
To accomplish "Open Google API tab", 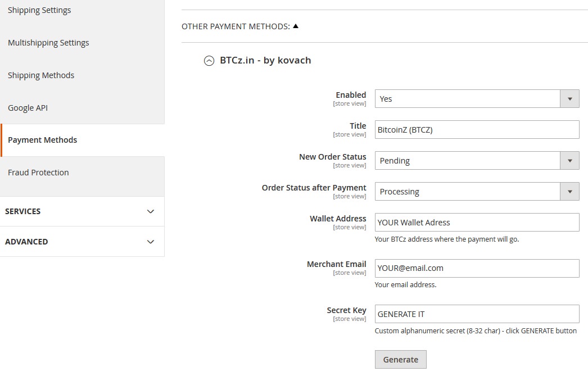I will (82, 108).
